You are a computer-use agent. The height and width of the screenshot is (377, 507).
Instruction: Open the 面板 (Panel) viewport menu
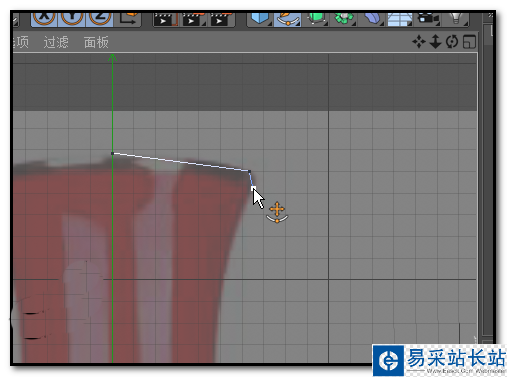point(96,42)
